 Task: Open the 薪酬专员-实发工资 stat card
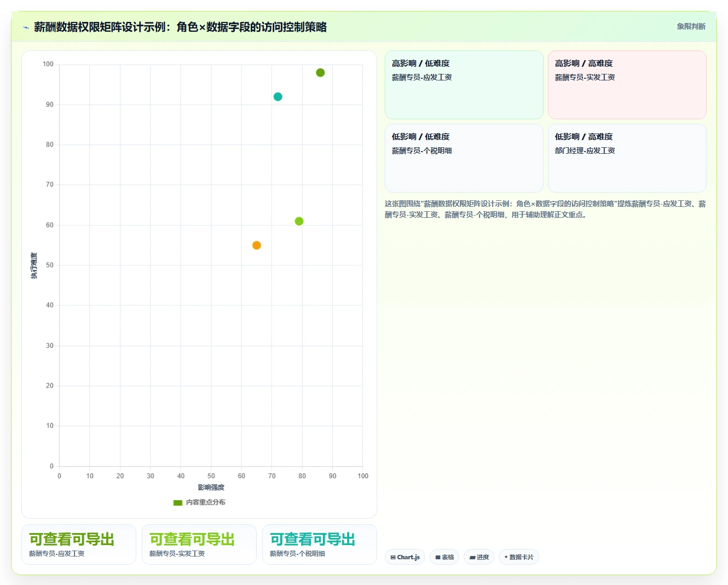click(x=199, y=545)
